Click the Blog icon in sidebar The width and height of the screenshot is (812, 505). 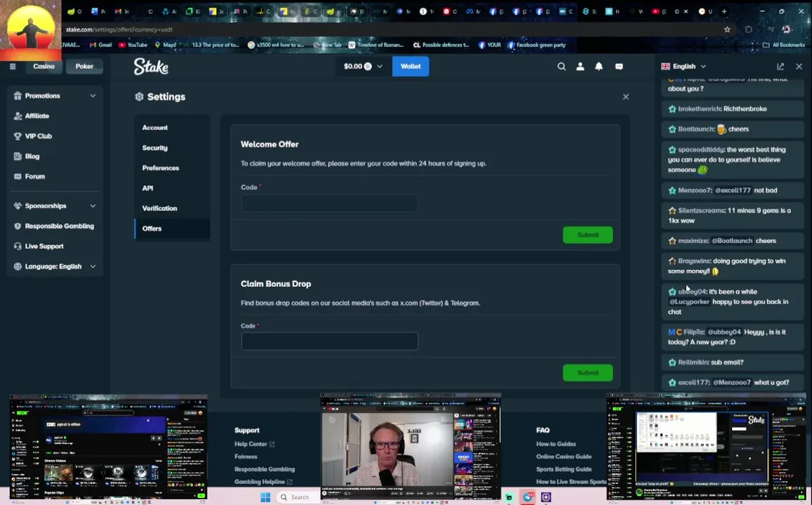[18, 156]
